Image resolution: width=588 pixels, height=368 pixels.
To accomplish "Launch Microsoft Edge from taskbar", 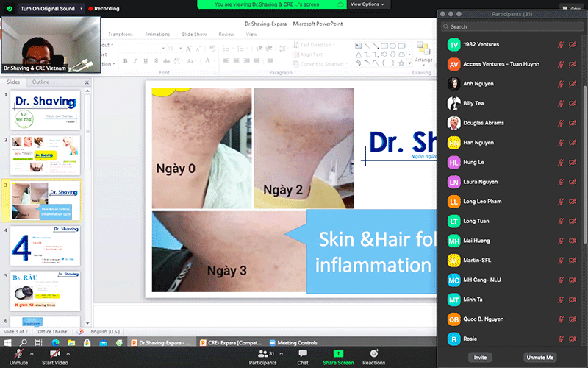I will point(56,342).
